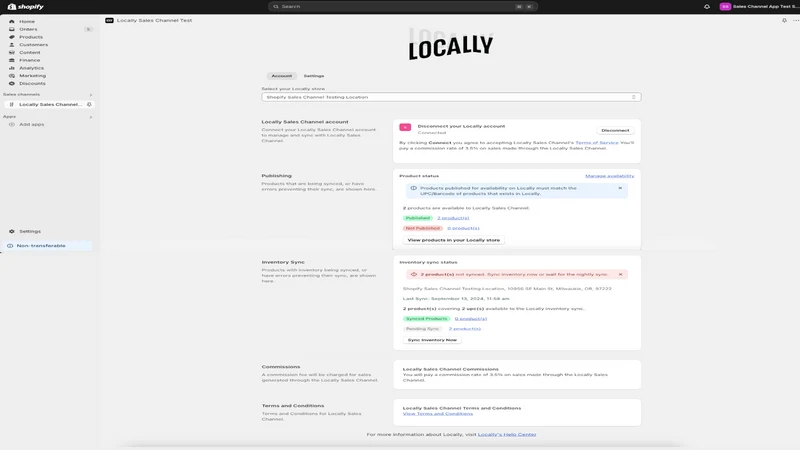Open Discounts section
The width and height of the screenshot is (800, 450).
32,83
